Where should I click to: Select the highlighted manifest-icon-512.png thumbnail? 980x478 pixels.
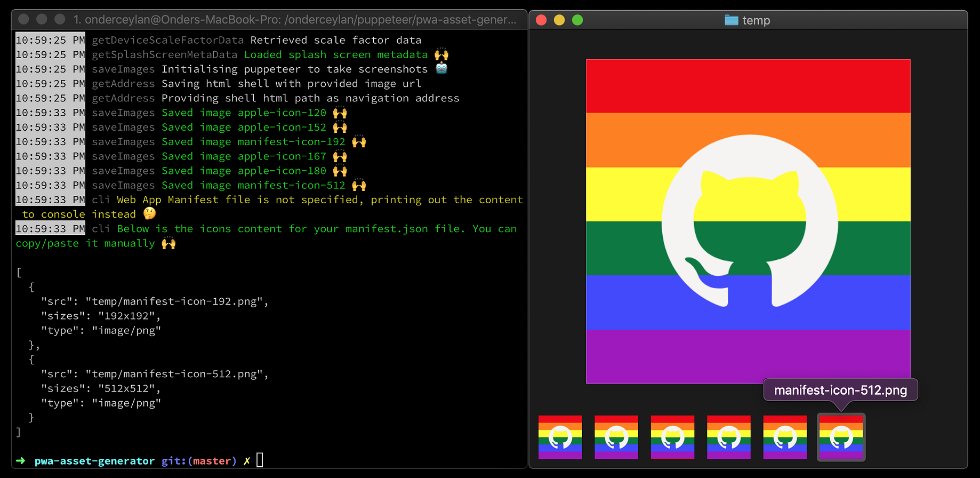[x=841, y=437]
